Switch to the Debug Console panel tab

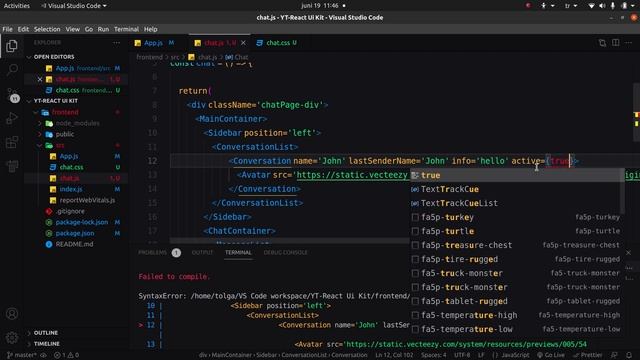(x=285, y=253)
